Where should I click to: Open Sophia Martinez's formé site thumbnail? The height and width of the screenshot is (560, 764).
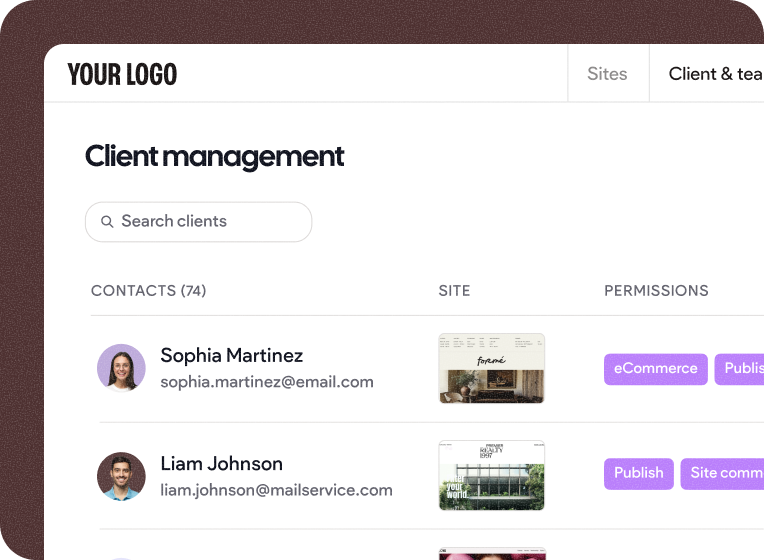[492, 368]
